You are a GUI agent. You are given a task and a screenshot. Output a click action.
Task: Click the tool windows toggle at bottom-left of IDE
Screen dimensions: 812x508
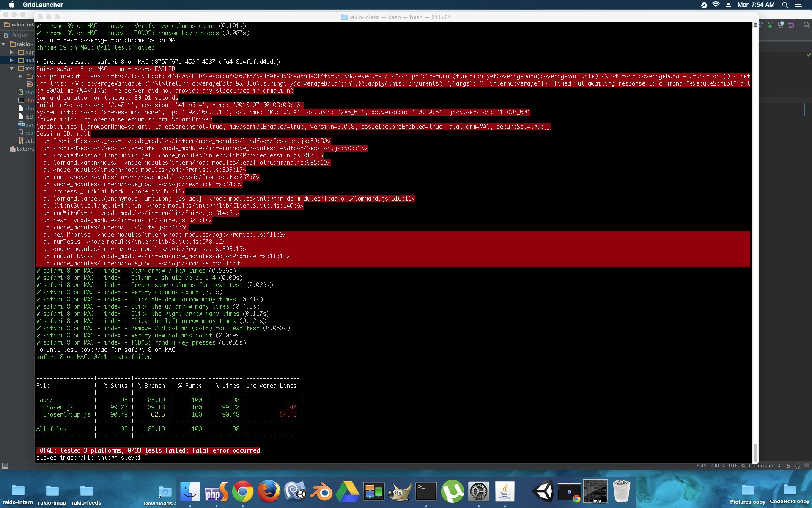point(5,466)
